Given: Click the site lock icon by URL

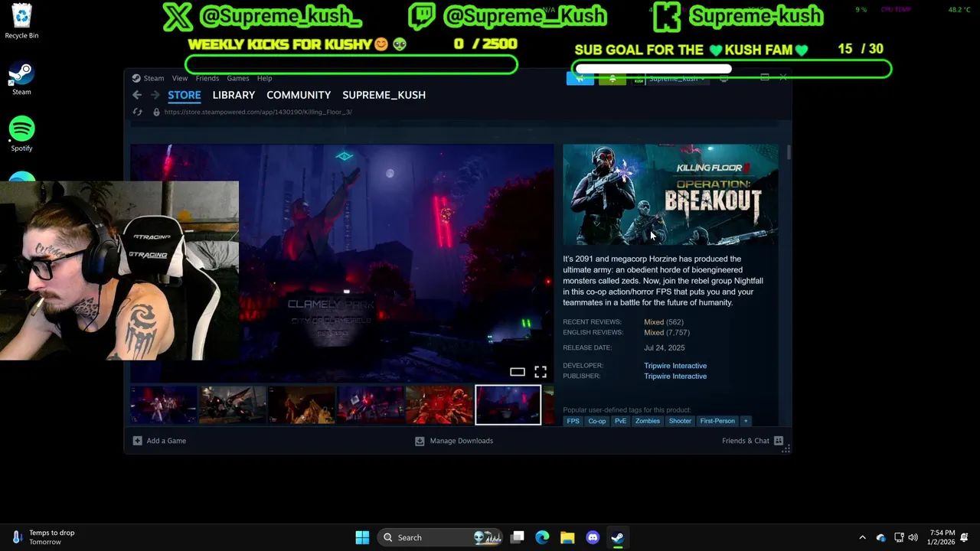Looking at the screenshot, I should point(156,112).
